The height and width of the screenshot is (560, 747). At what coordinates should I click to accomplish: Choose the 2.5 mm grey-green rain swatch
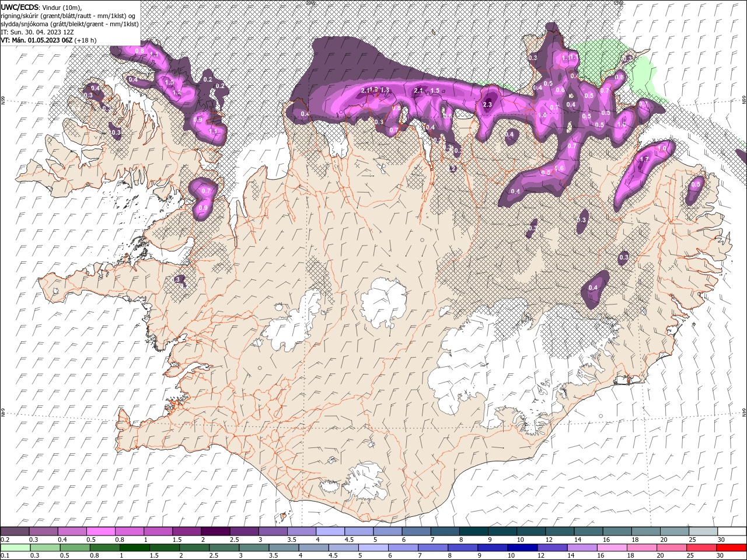(x=224, y=548)
